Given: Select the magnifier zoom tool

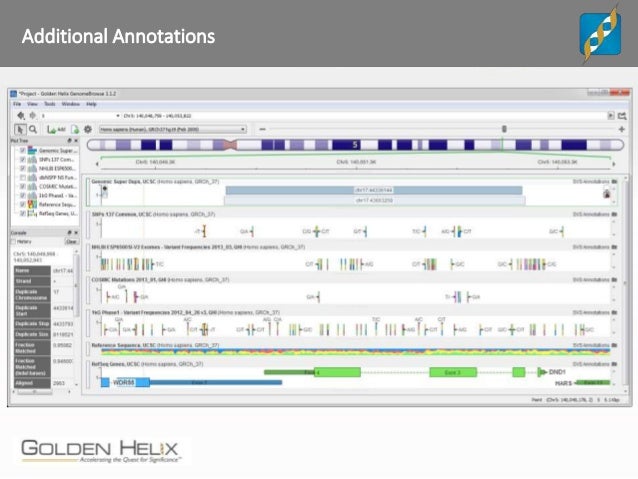Looking at the screenshot, I should coord(33,129).
